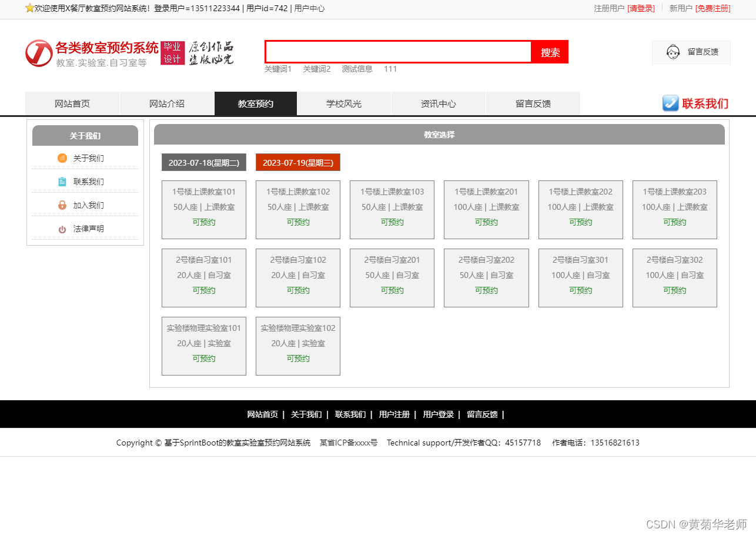The width and height of the screenshot is (756, 536).
Task: Select classroom card 1号楼上课教室101
Action: click(x=204, y=210)
